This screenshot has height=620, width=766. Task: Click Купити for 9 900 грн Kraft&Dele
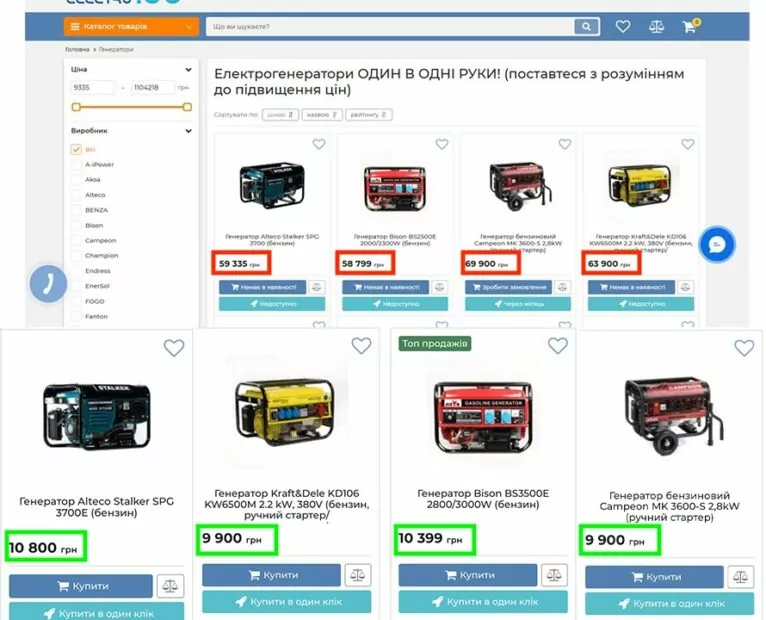(x=272, y=575)
